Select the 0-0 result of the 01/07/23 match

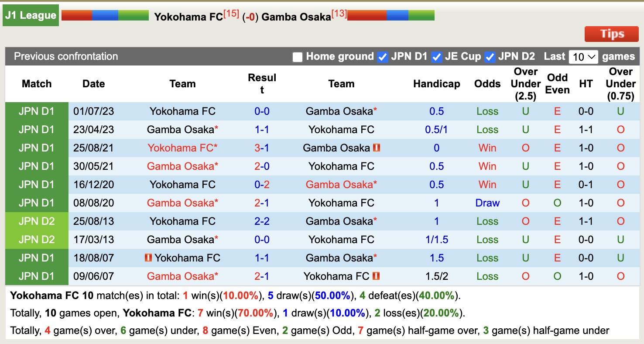tap(262, 111)
